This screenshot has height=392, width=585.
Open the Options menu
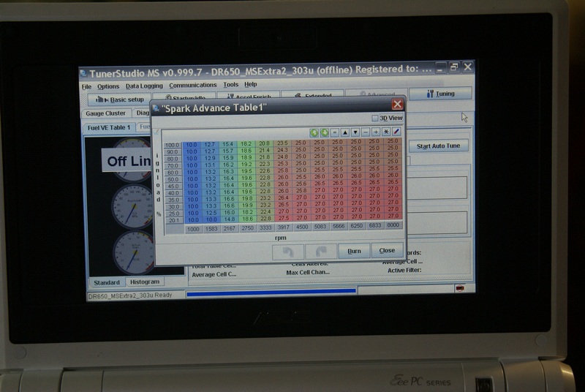[108, 86]
